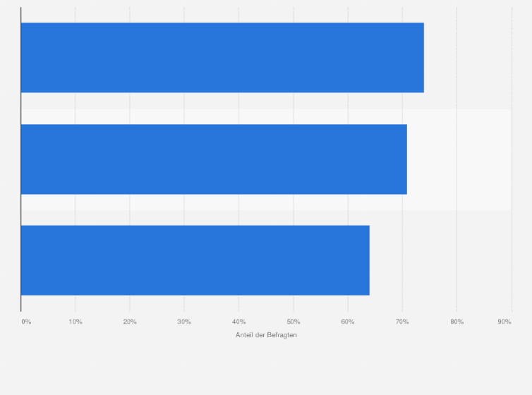Click the 30% axis label

(x=184, y=322)
